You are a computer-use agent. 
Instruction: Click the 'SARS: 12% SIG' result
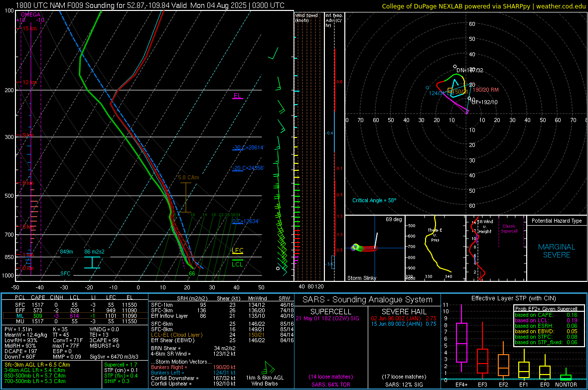[x=404, y=385]
